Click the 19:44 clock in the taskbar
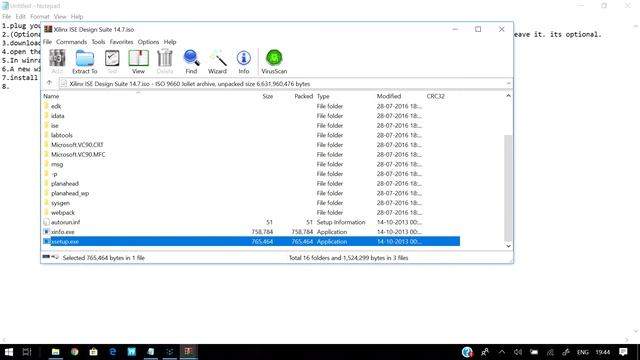The image size is (640, 360). click(602, 352)
